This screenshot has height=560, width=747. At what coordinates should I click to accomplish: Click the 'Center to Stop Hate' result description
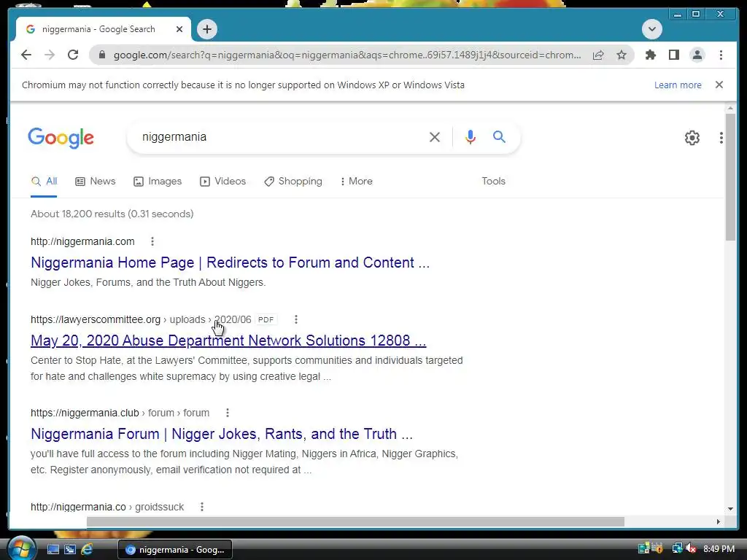click(x=247, y=368)
